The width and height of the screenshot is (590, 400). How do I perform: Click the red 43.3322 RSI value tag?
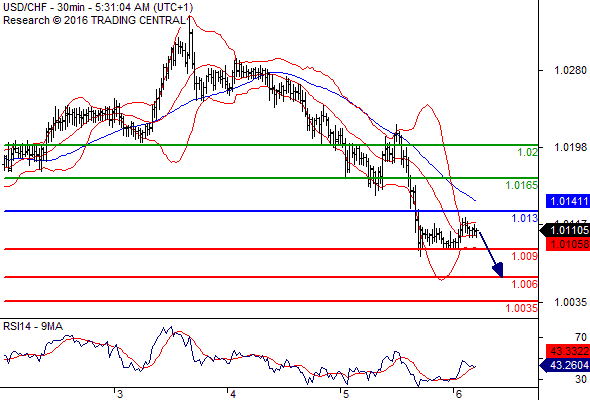tap(568, 351)
